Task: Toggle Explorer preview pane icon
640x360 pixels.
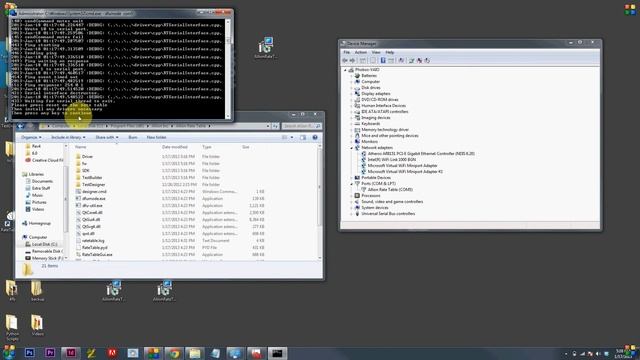Action: coord(303,138)
